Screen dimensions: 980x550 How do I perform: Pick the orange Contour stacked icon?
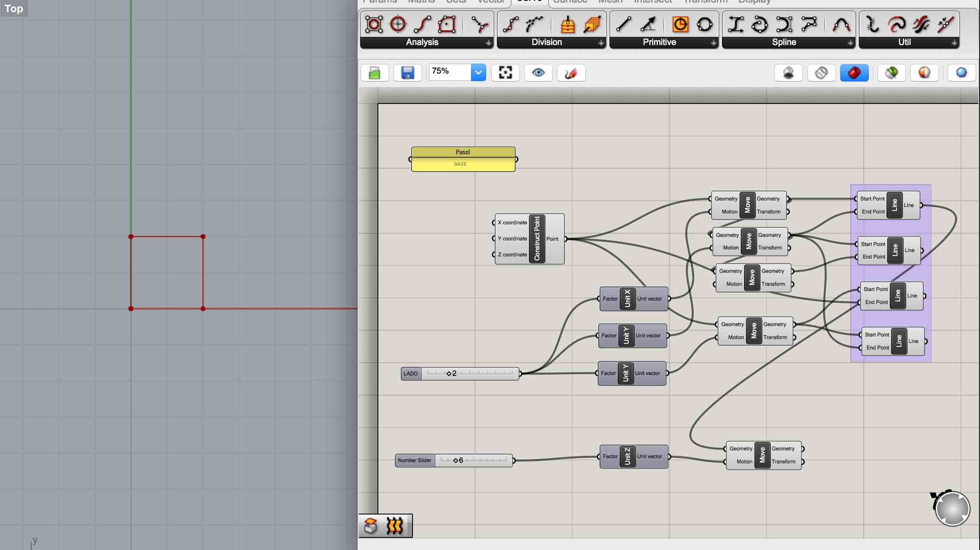[x=567, y=24]
